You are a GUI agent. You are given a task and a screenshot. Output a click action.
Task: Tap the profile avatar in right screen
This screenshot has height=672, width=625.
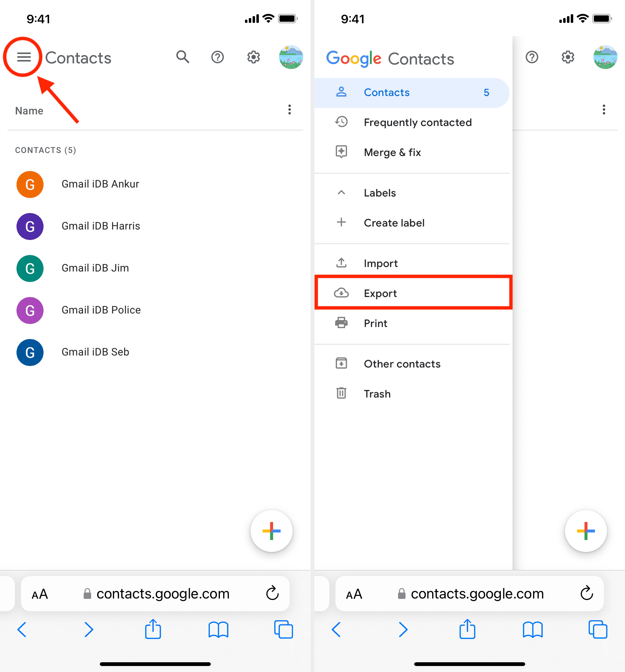(605, 57)
